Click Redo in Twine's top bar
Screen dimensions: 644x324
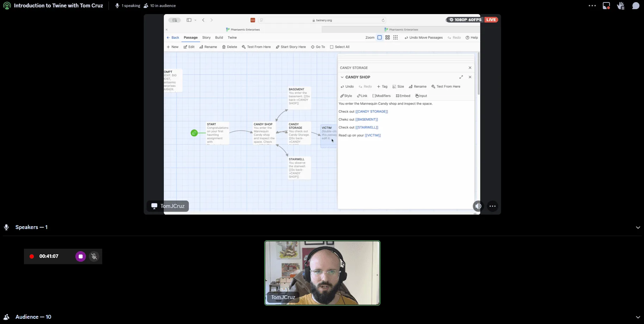pos(454,38)
